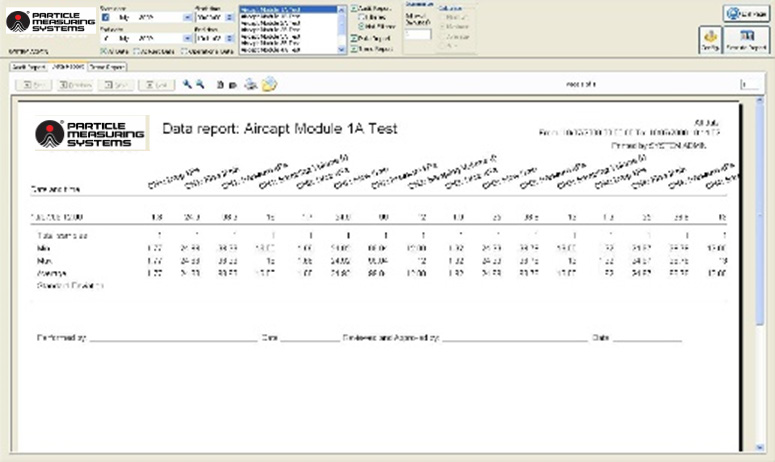Image resolution: width=775 pixels, height=462 pixels.
Task: Click the Generate Report icon button
Action: pos(746,39)
